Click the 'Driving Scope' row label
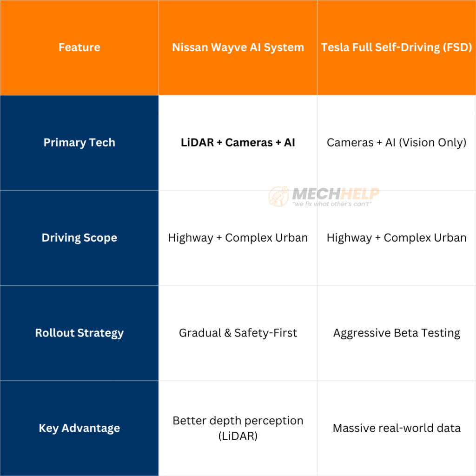The width and height of the screenshot is (476, 476). 79,238
